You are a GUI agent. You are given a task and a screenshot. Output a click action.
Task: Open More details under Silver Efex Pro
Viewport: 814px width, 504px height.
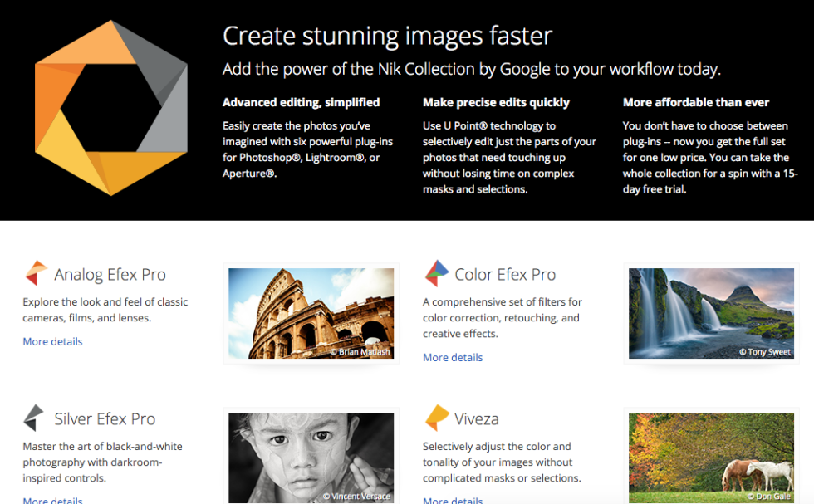pyautogui.click(x=52, y=500)
